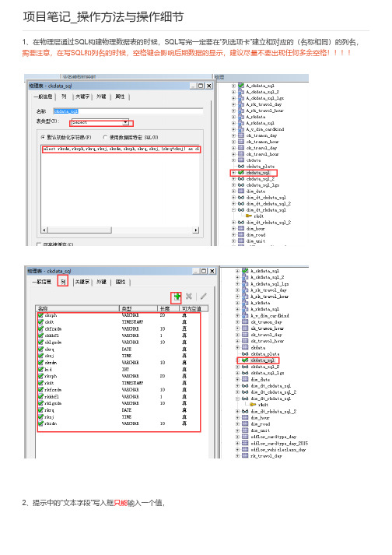
Task: Click the check icon beside column rksj
Action: (x=40, y=416)
